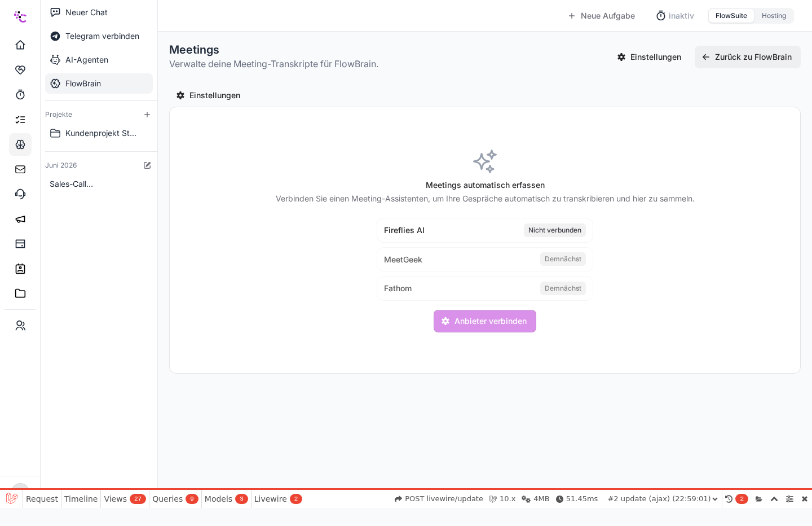The width and height of the screenshot is (812, 526).
Task: Go back via Zurück zu FlowBrain
Action: [748, 57]
